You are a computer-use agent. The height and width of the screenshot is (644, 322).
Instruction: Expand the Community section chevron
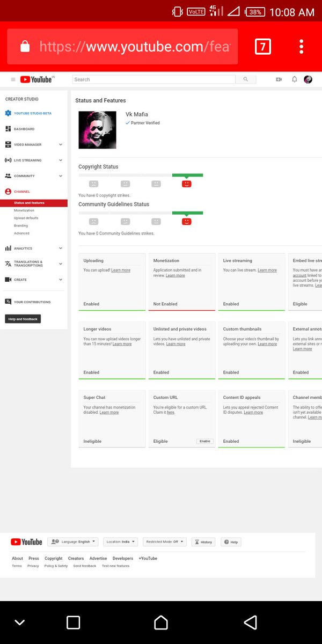coord(61,176)
